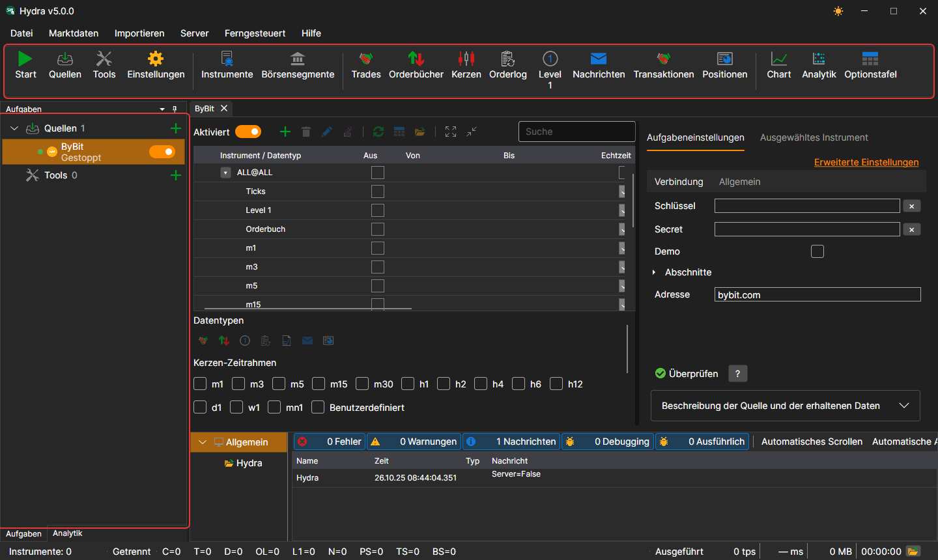This screenshot has width=938, height=560.
Task: Open the Marktdaten menu
Action: tap(74, 33)
